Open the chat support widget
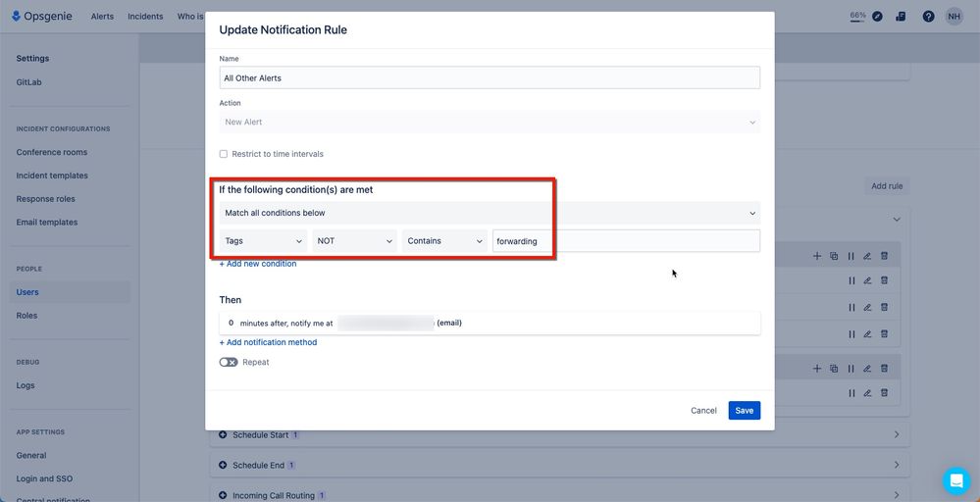 (956, 480)
